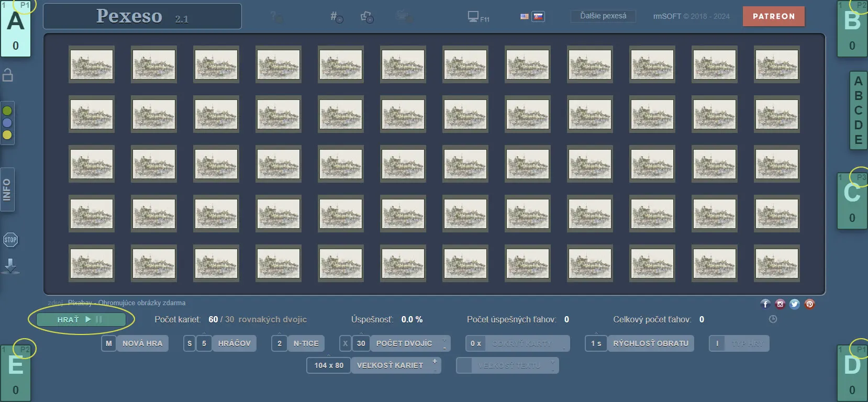Switch language with the US flag
This screenshot has height=402, width=868.
tap(525, 16)
